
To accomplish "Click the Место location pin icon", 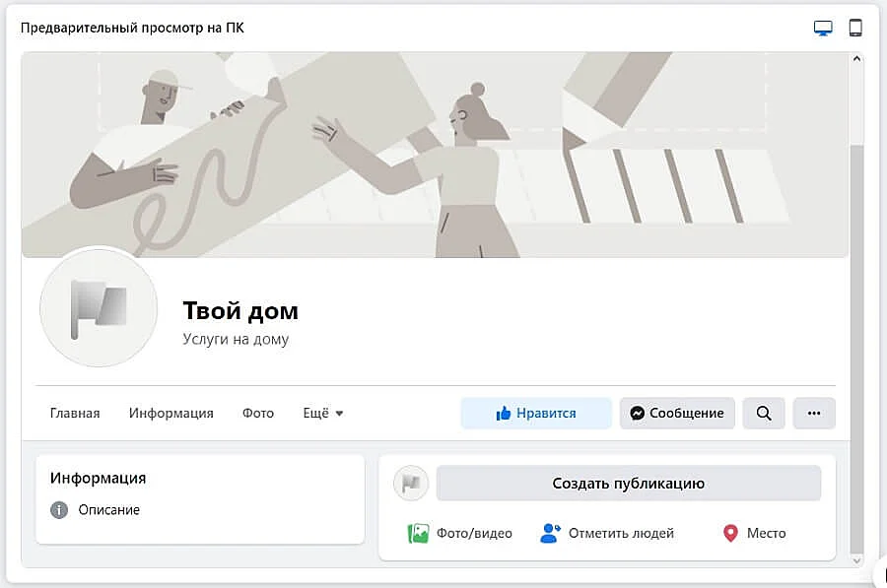I will 730,534.
